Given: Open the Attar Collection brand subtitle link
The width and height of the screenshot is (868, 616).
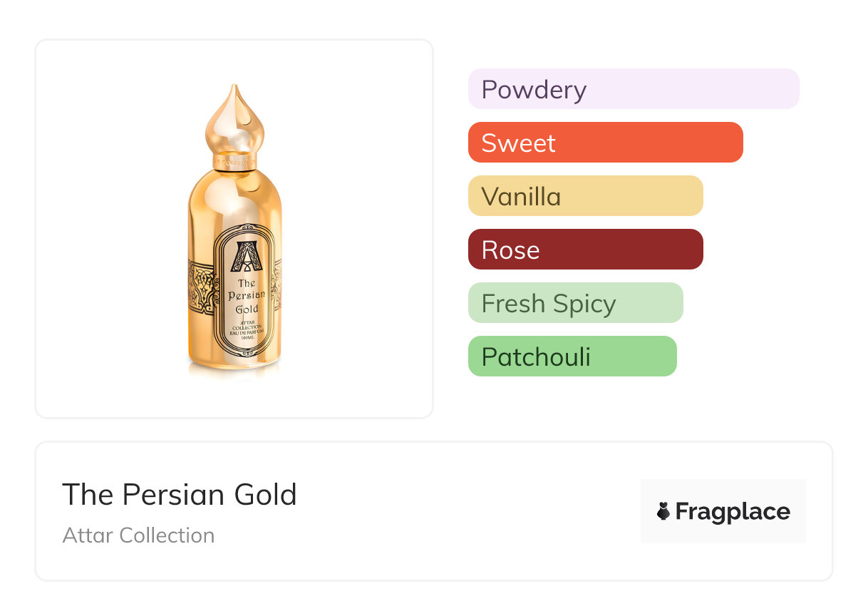Looking at the screenshot, I should click(x=138, y=535).
